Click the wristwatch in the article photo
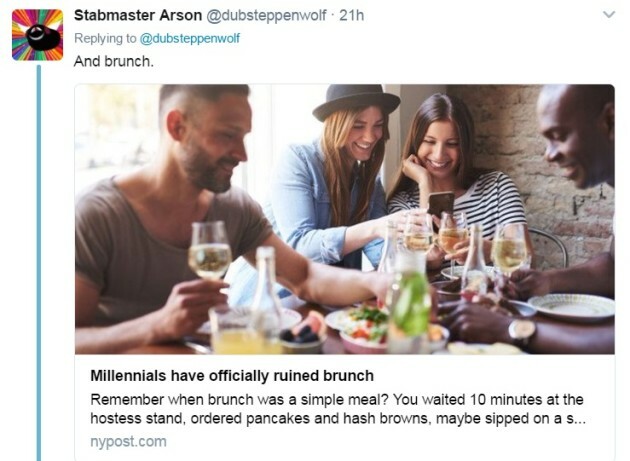This screenshot has height=461, width=630. 522,330
